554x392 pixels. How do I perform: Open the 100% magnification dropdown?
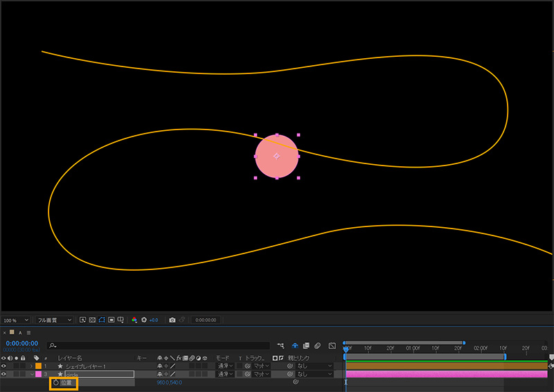[x=16, y=321]
